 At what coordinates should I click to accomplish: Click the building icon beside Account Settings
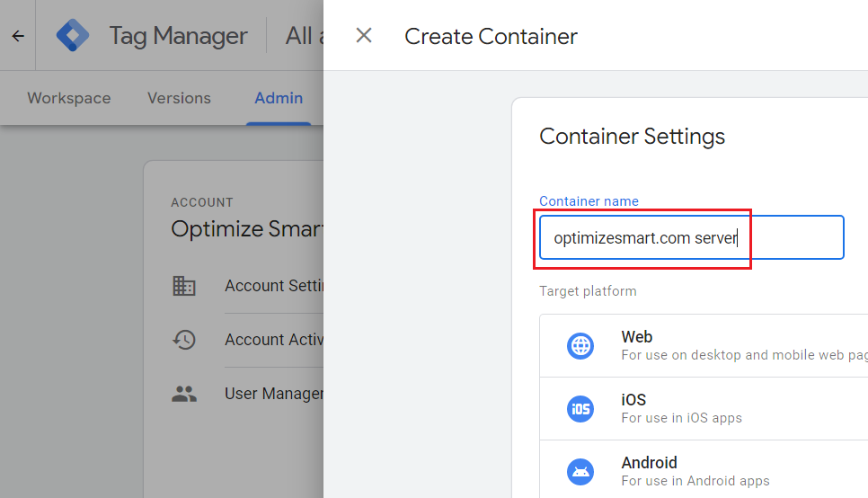[x=184, y=286]
